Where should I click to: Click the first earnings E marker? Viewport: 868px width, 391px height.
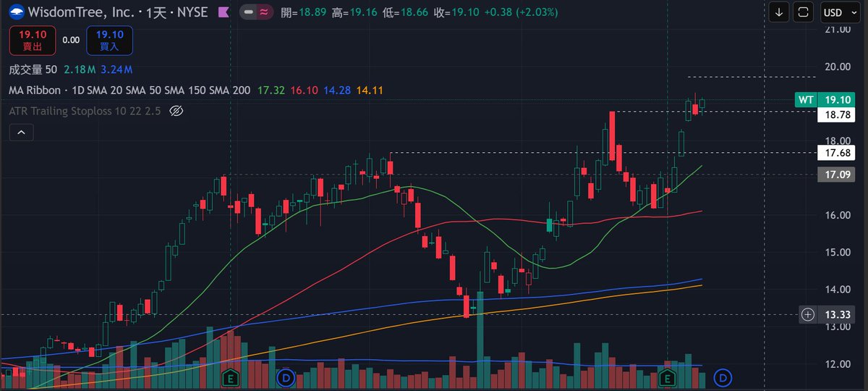[231, 377]
